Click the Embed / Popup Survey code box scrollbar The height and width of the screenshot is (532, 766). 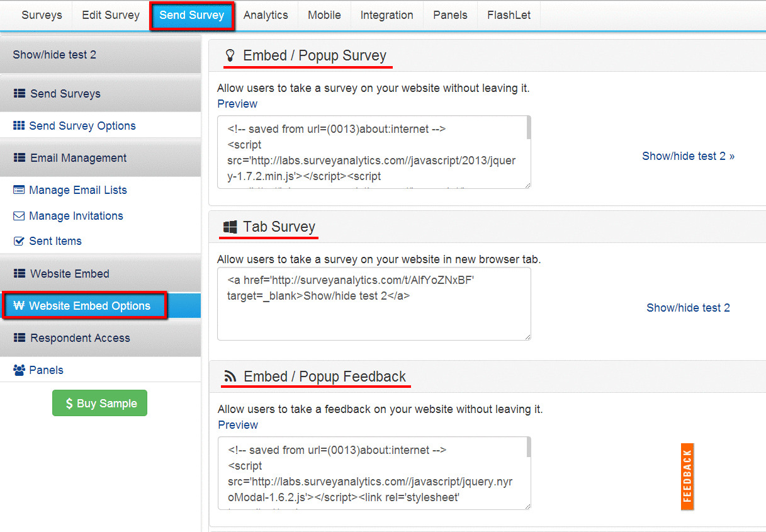pos(529,127)
